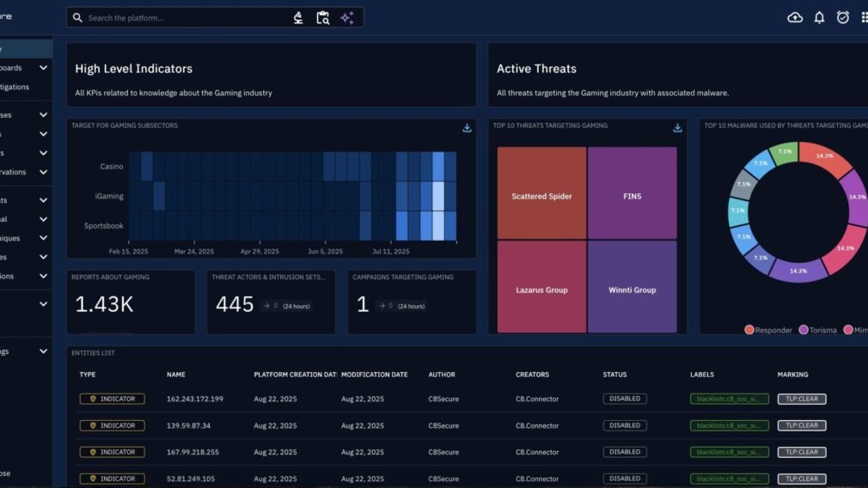Expand the Observations sidebar section

[x=43, y=172]
